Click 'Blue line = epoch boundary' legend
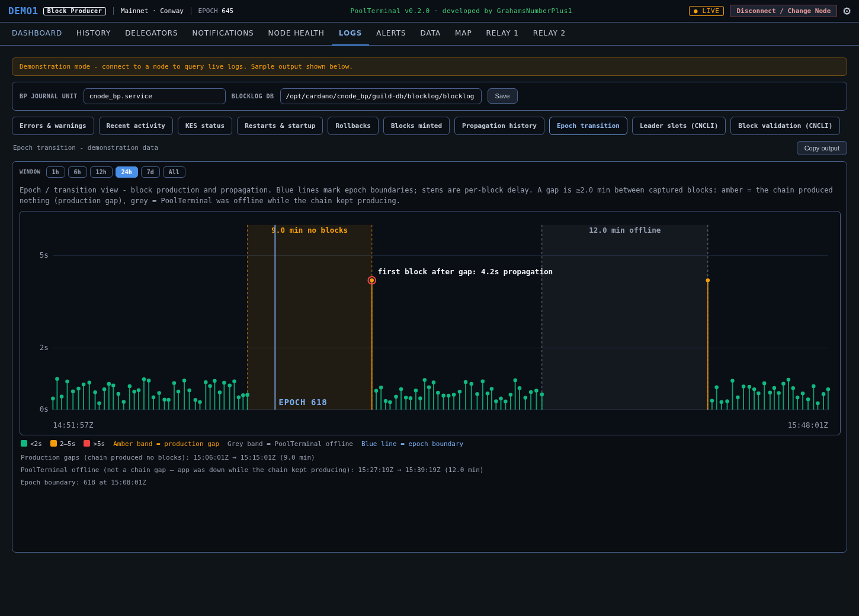Image resolution: width=859 pixels, height=616 pixels. tap(412, 444)
